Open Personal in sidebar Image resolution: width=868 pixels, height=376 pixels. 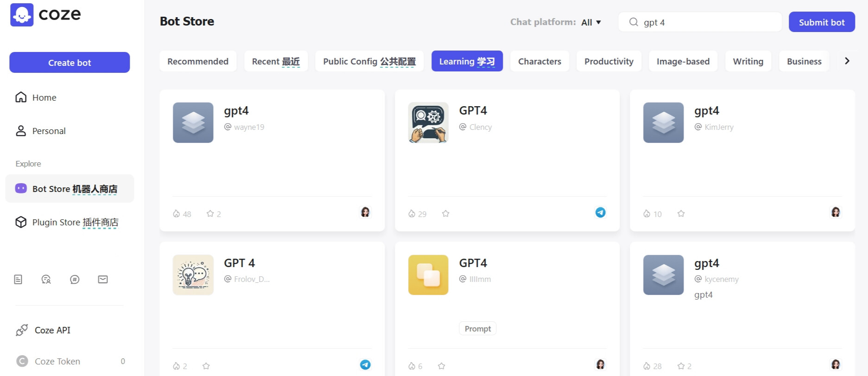70,131
